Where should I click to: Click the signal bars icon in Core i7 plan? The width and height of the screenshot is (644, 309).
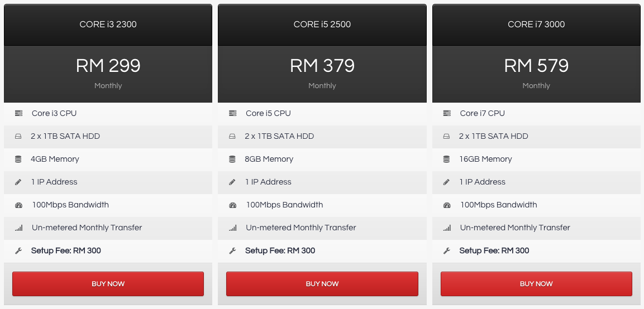point(447,228)
